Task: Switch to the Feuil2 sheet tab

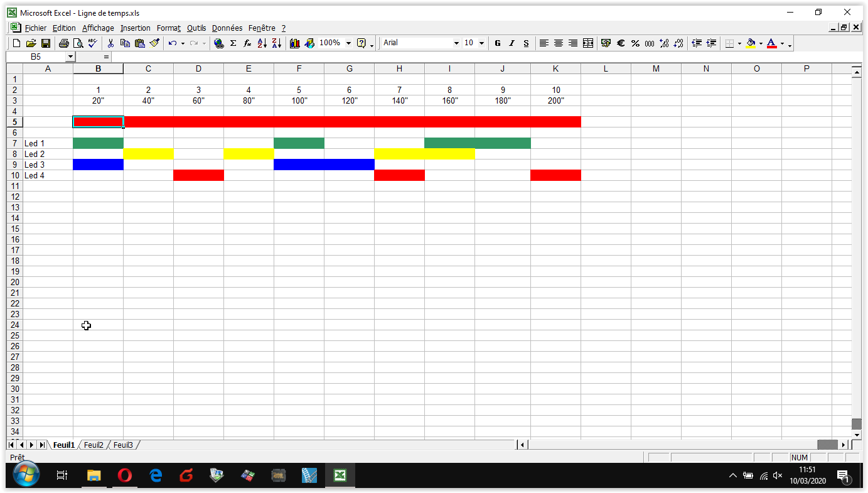Action: pyautogui.click(x=94, y=445)
